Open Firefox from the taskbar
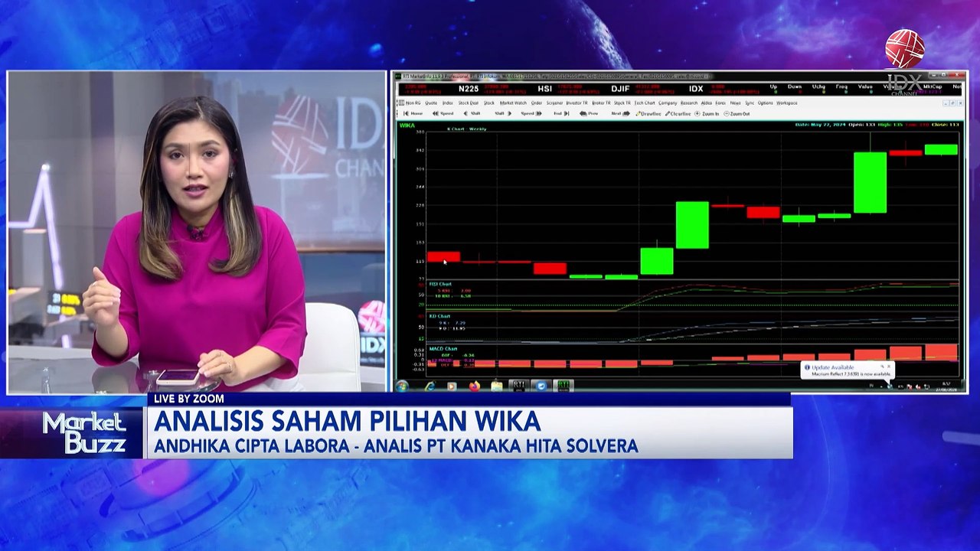Viewport: 980px width, 551px height. (x=474, y=386)
